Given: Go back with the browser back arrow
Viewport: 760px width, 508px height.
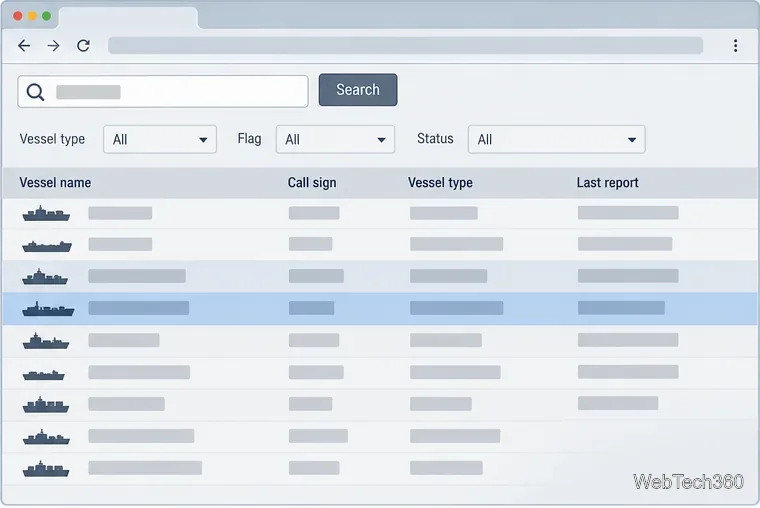Looking at the screenshot, I should click(x=24, y=46).
